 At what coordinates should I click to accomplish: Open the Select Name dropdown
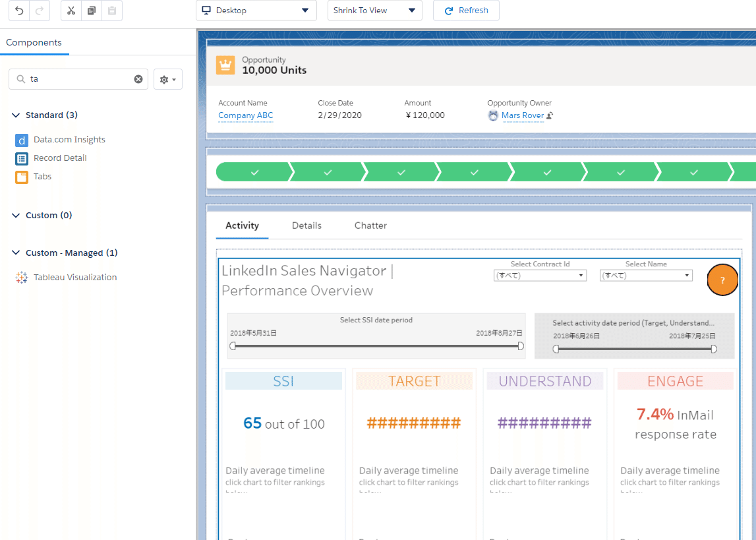pos(646,276)
